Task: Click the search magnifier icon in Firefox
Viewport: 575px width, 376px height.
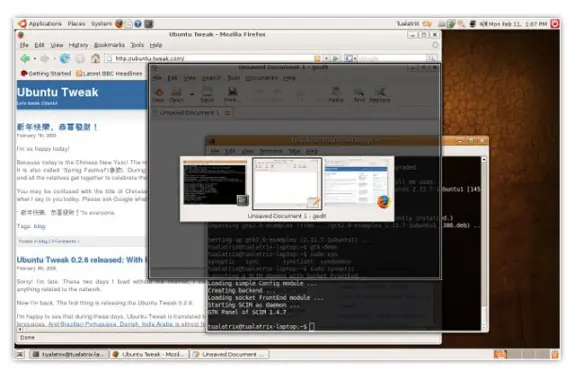Action: point(432,59)
